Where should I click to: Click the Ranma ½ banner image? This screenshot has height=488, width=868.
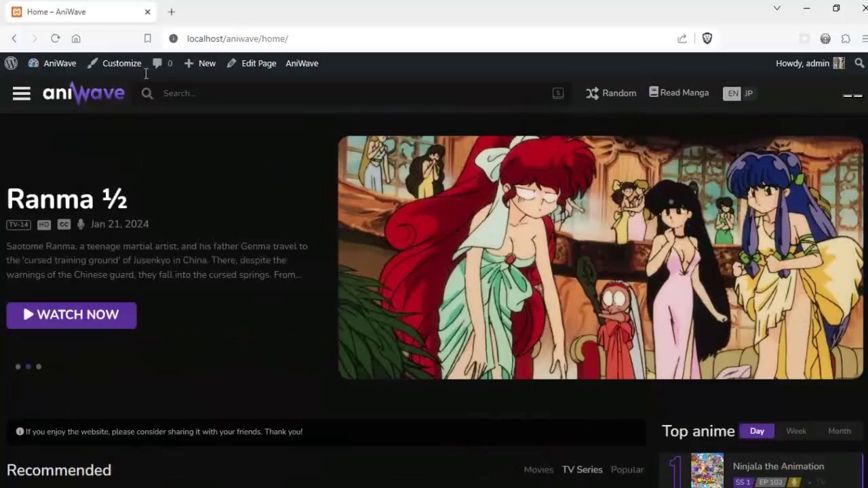coord(601,258)
